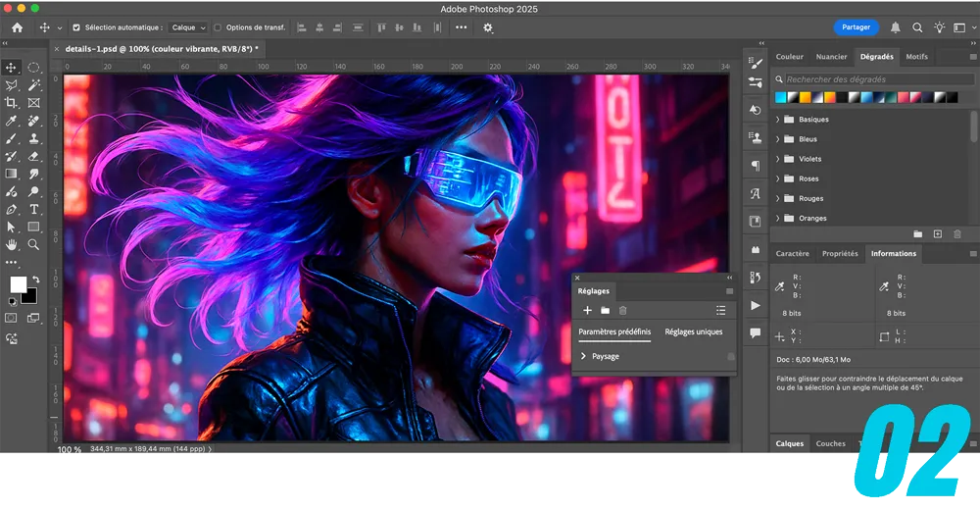Uncheck the Sélection automatique checkbox
This screenshot has height=509, width=980.
[77, 27]
